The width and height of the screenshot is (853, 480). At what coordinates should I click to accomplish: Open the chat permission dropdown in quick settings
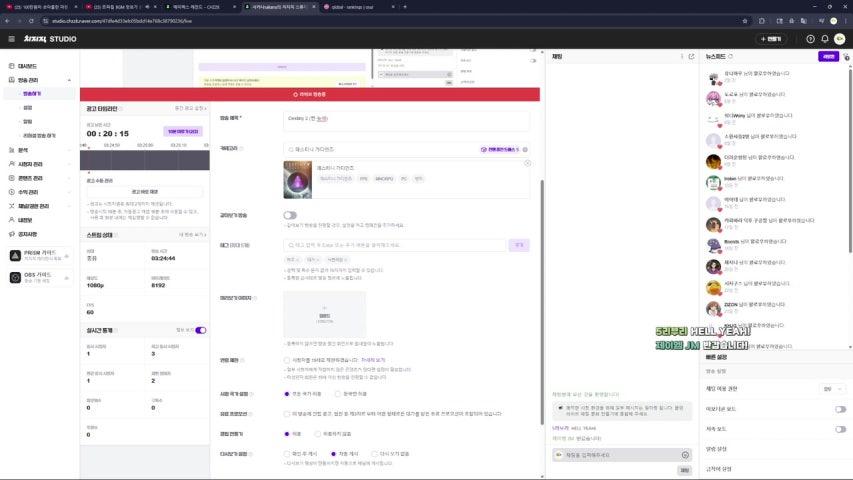[x=832, y=389]
